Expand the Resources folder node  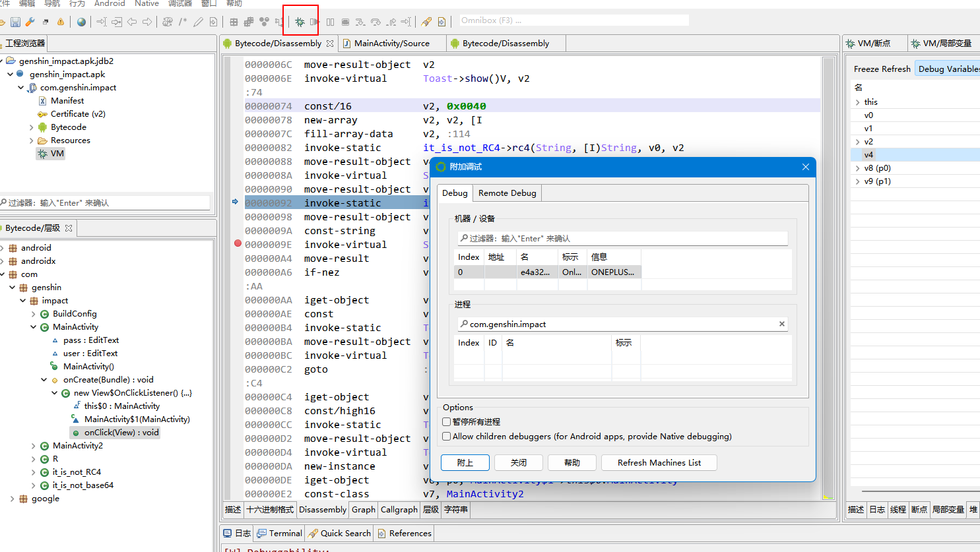[x=32, y=140]
